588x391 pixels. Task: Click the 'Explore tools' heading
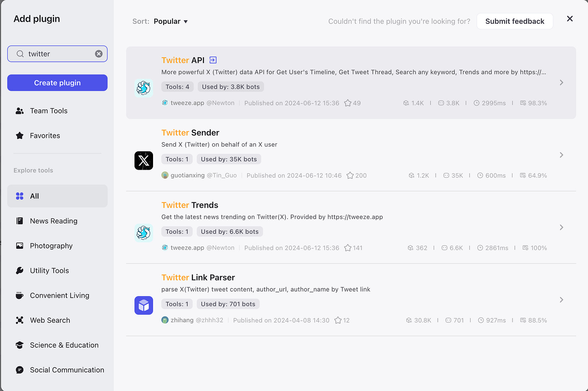click(x=33, y=170)
